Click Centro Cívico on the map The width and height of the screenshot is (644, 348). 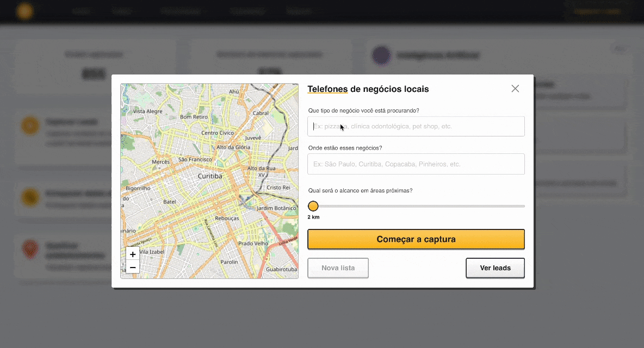tap(218, 133)
